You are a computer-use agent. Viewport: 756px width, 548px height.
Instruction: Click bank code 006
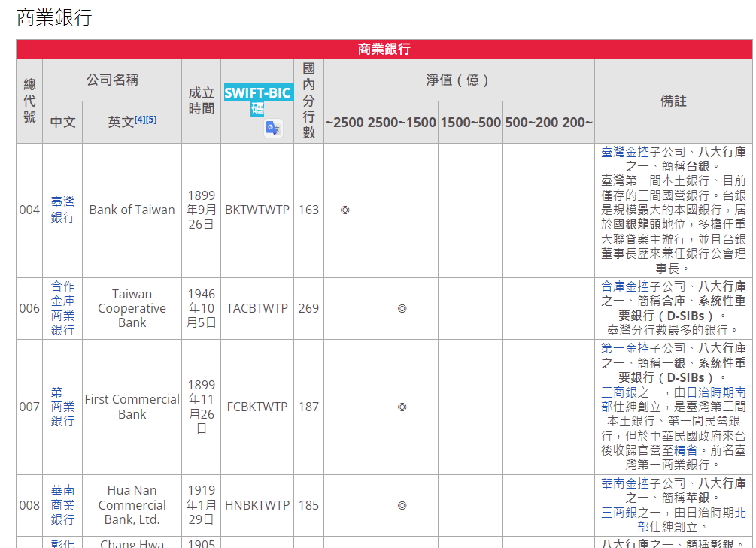[29, 308]
